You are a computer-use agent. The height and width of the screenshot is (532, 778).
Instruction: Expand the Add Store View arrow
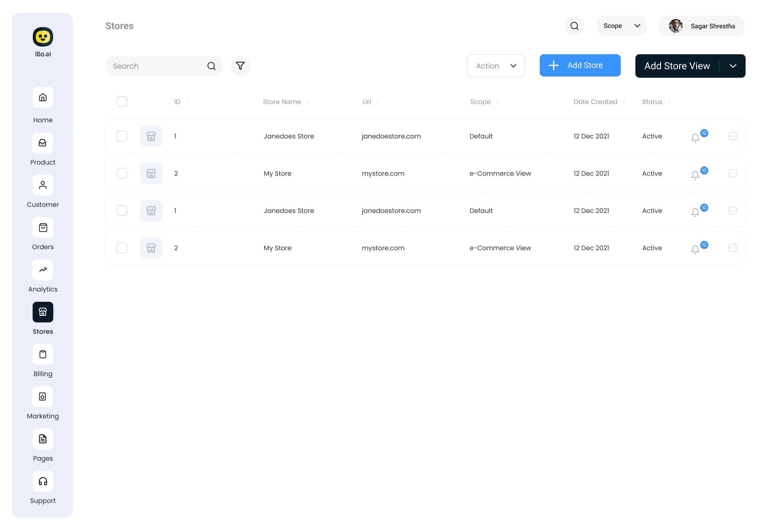pyautogui.click(x=733, y=66)
